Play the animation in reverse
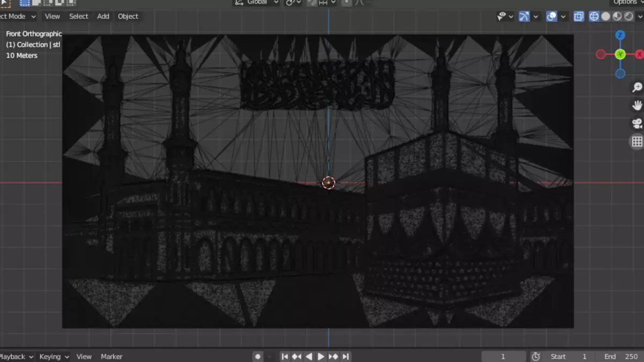Image resolution: width=644 pixels, height=362 pixels. click(309, 357)
